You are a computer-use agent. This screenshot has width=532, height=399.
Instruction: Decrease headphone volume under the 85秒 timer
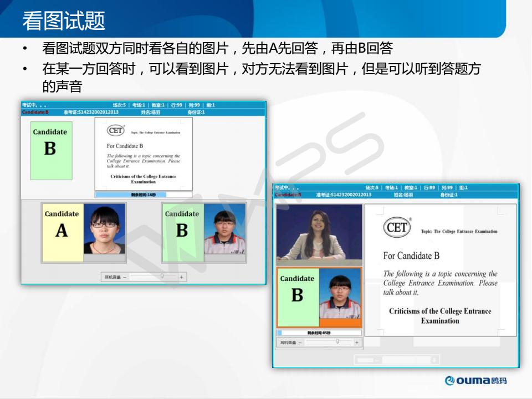pyautogui.click(x=301, y=342)
